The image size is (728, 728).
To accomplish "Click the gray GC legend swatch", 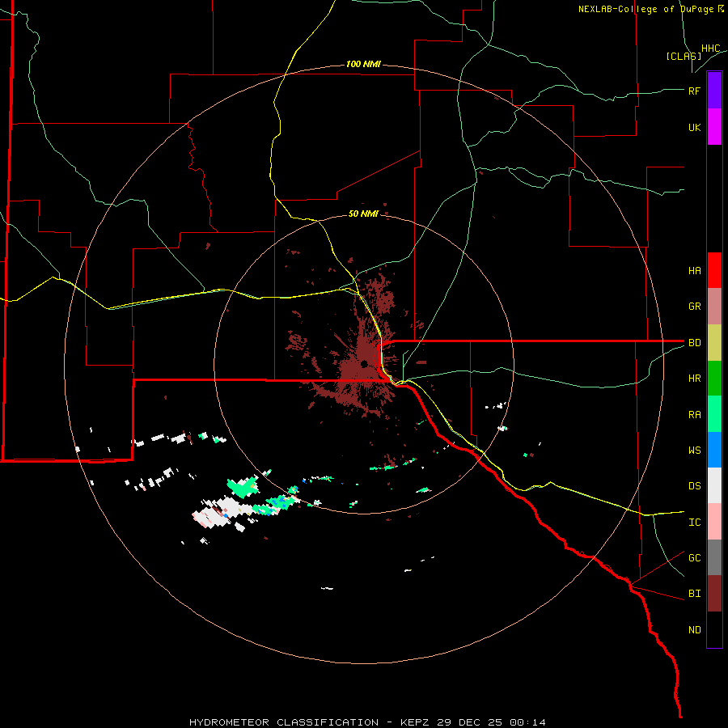I will [x=714, y=557].
